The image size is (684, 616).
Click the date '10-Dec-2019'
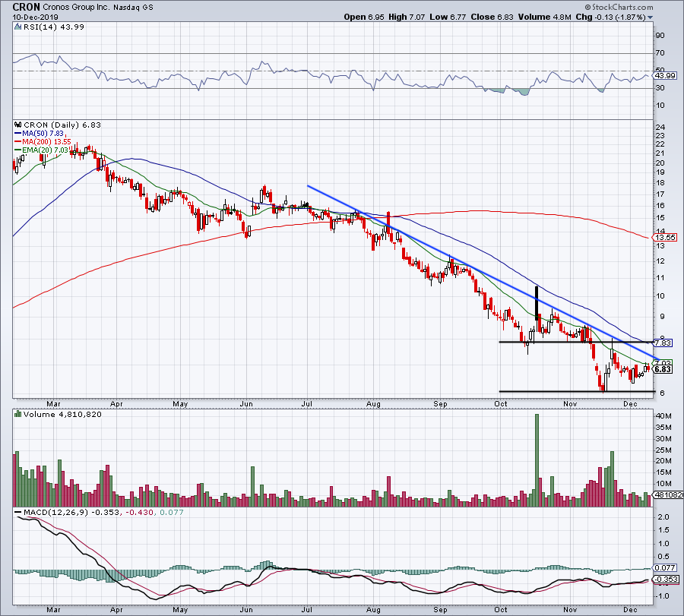[35, 17]
